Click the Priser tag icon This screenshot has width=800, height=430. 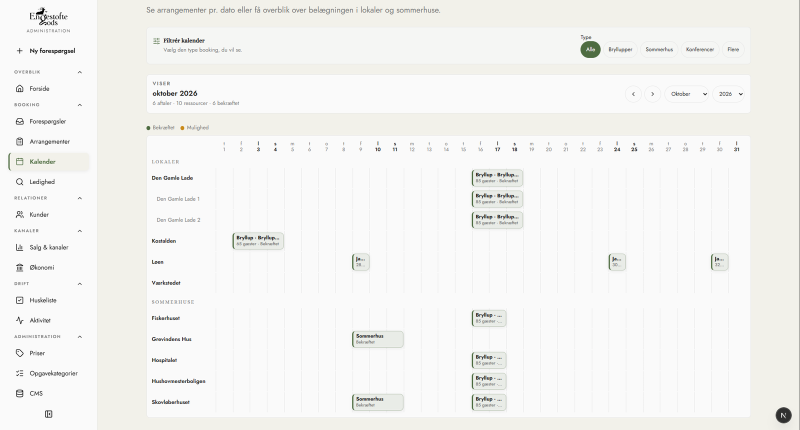coord(19,353)
